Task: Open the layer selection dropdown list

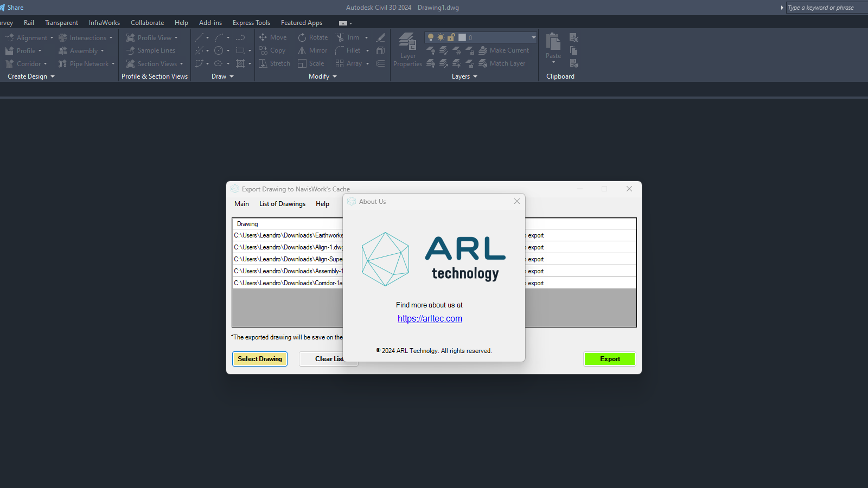Action: click(x=534, y=37)
